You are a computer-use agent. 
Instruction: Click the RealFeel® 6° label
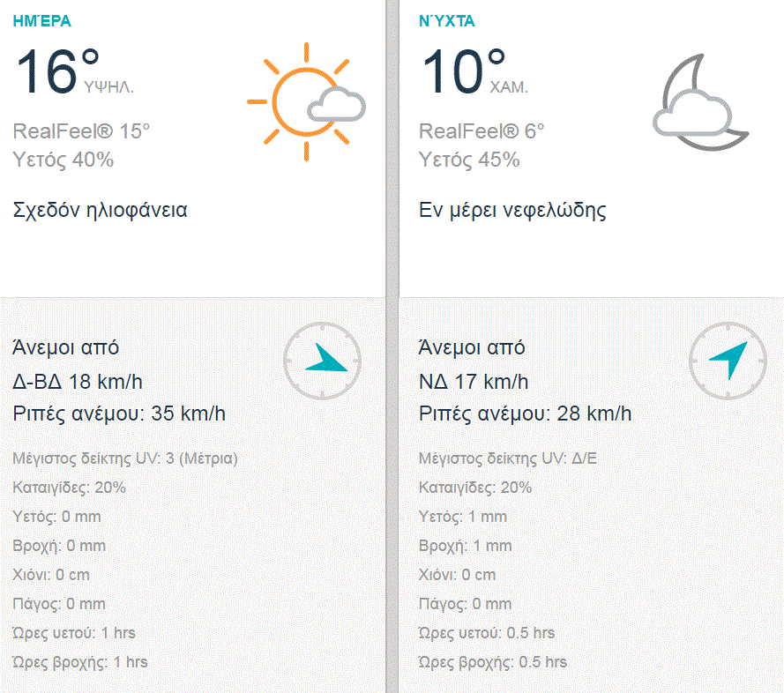click(x=482, y=131)
